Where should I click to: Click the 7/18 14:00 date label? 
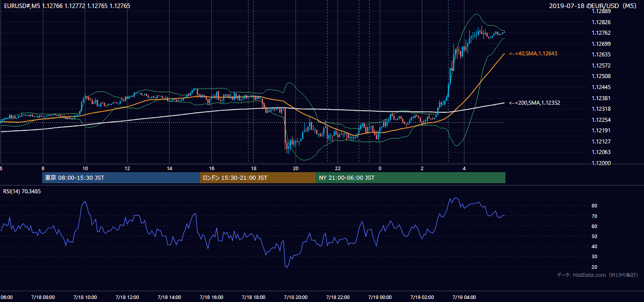tap(169, 297)
